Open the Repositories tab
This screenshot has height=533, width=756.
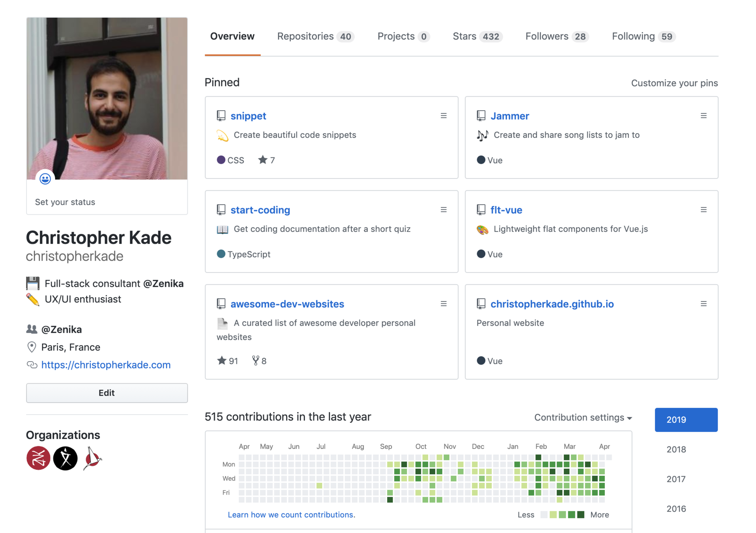point(316,36)
